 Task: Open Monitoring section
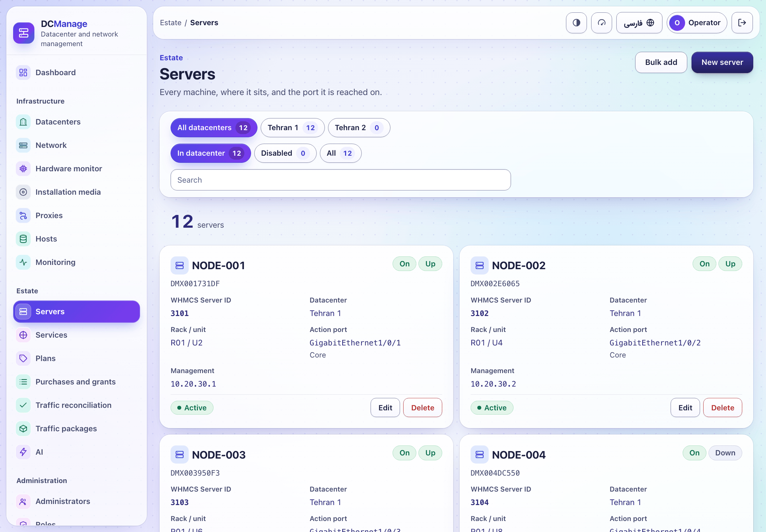[x=77, y=262]
